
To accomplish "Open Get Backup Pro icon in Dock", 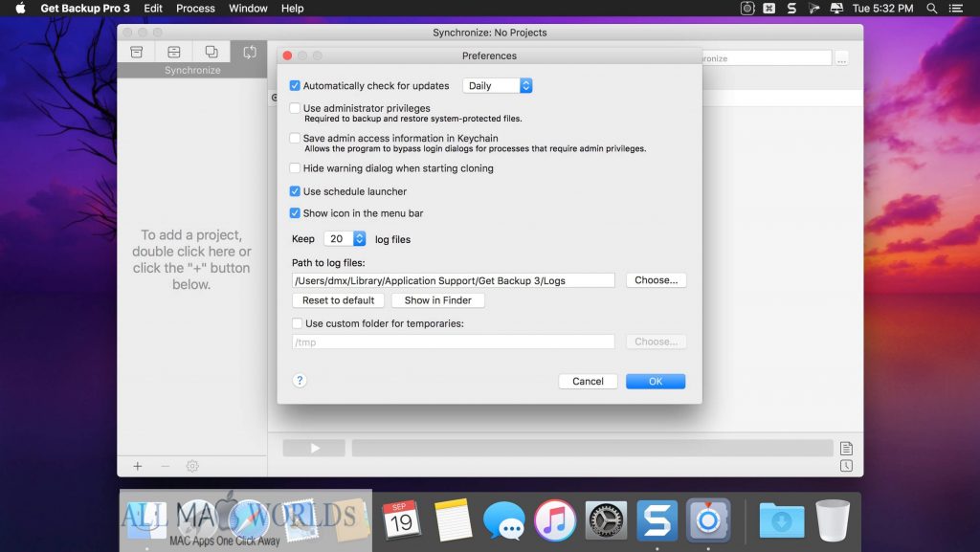I will click(x=707, y=519).
